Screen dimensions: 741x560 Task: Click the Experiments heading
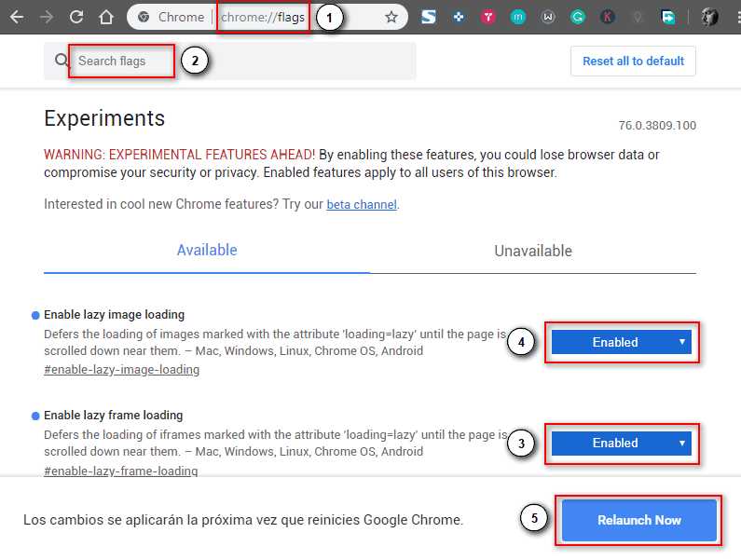click(x=104, y=118)
